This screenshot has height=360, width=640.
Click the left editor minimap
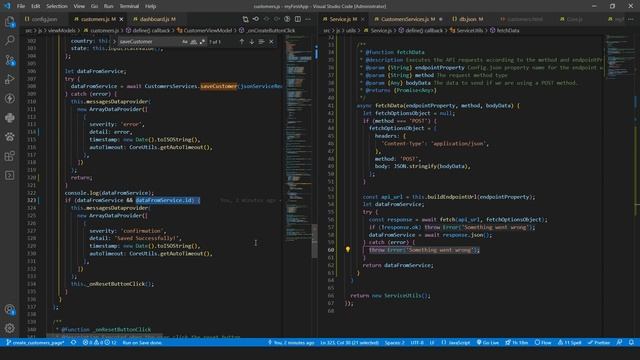(298, 139)
